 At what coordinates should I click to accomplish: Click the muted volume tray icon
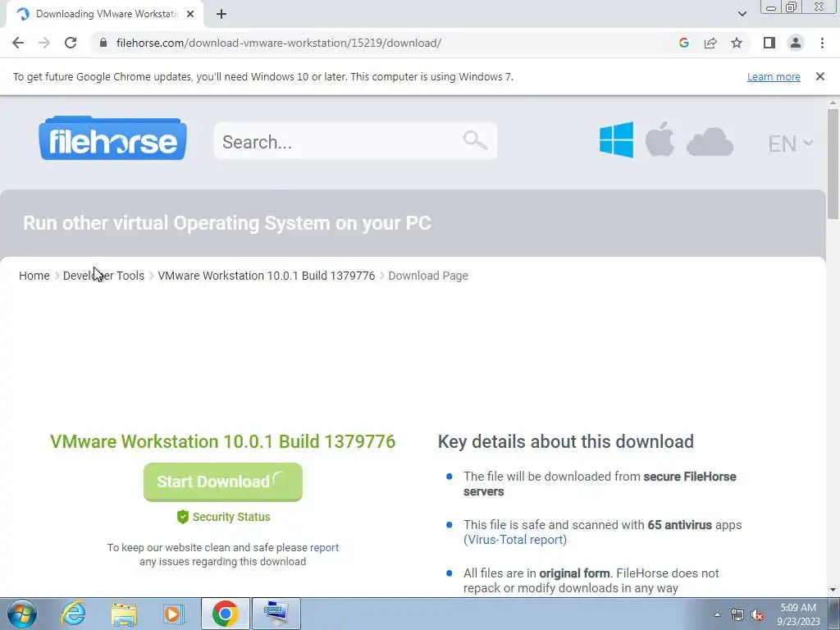pyautogui.click(x=757, y=614)
